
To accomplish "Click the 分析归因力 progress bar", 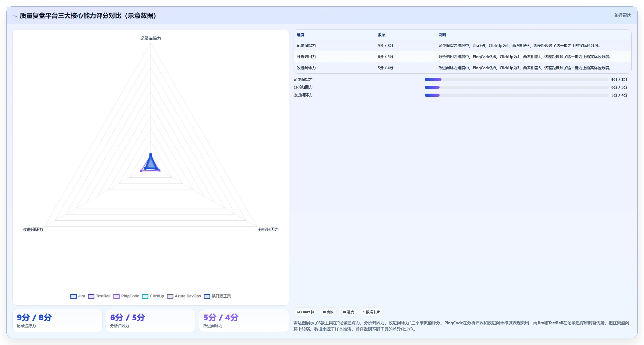I will (516, 87).
